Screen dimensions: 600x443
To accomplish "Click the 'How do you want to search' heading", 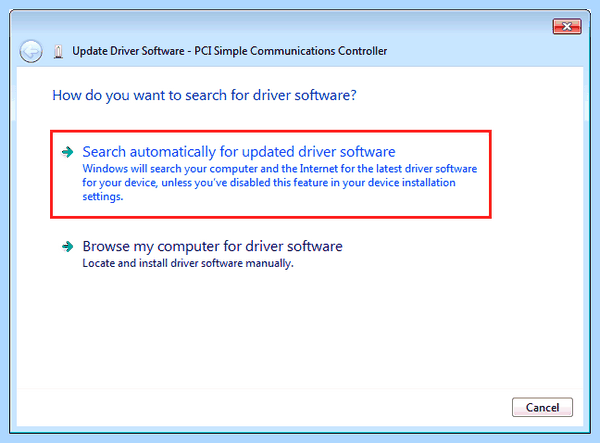I will pyautogui.click(x=204, y=95).
